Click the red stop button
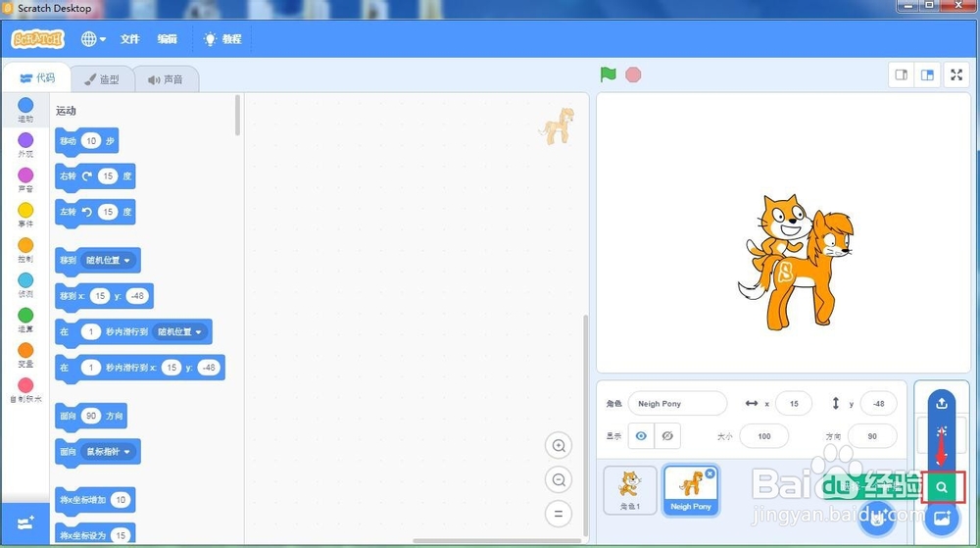 pyautogui.click(x=633, y=75)
